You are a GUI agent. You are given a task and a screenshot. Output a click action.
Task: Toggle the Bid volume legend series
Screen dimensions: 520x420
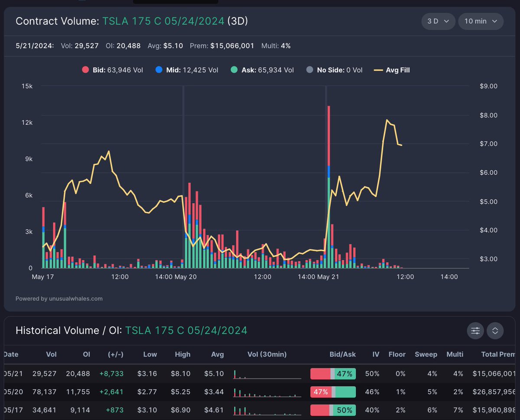112,70
